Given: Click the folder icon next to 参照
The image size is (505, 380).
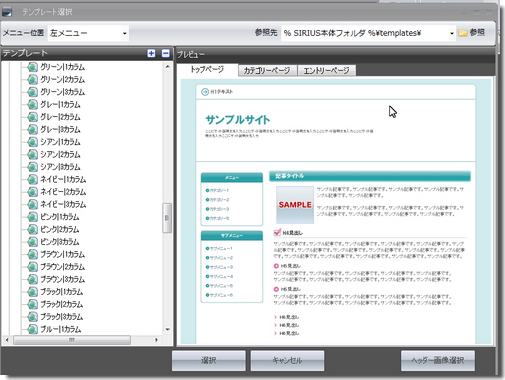Looking at the screenshot, I should tap(463, 33).
